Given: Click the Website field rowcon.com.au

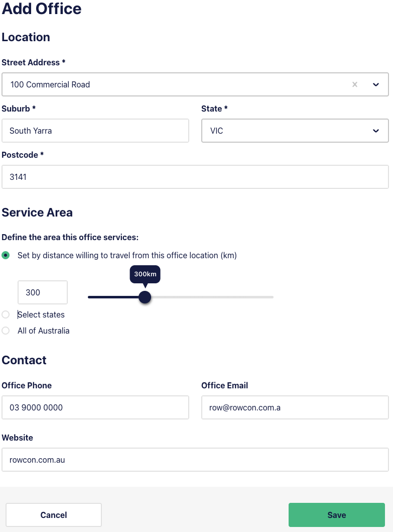Looking at the screenshot, I should coord(195,460).
